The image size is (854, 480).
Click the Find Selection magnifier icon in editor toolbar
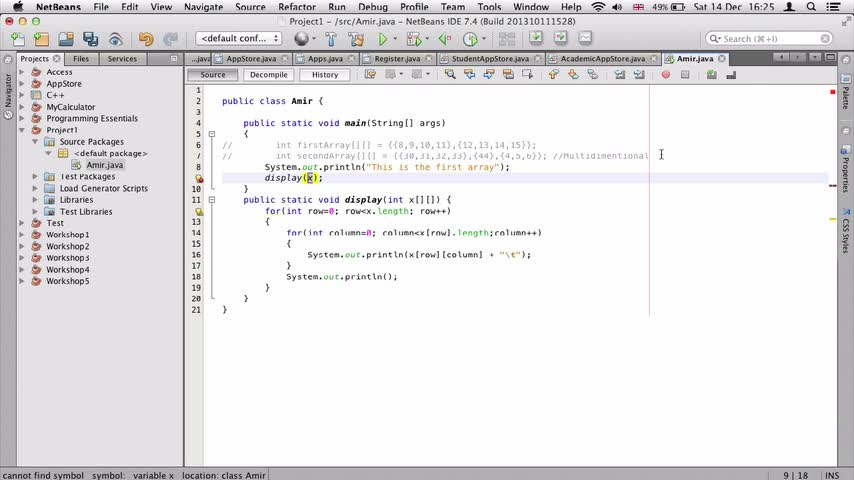[x=450, y=74]
